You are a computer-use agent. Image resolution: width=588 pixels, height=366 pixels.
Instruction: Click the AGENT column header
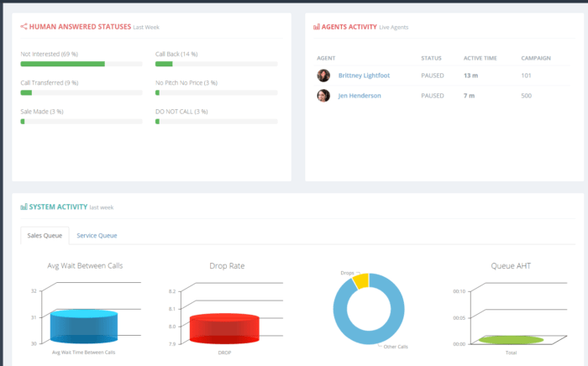pyautogui.click(x=326, y=58)
